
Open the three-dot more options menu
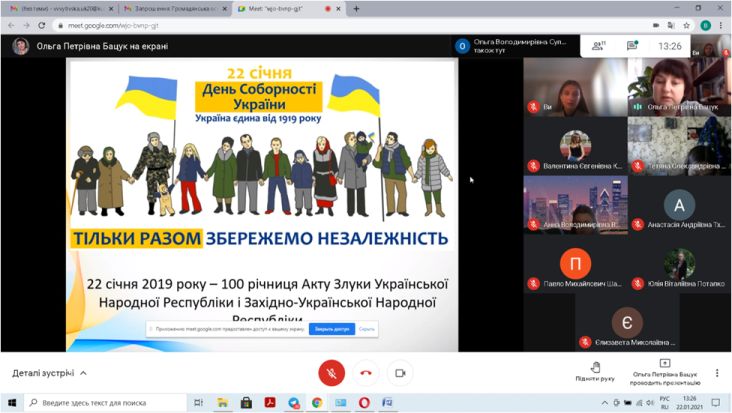point(717,373)
